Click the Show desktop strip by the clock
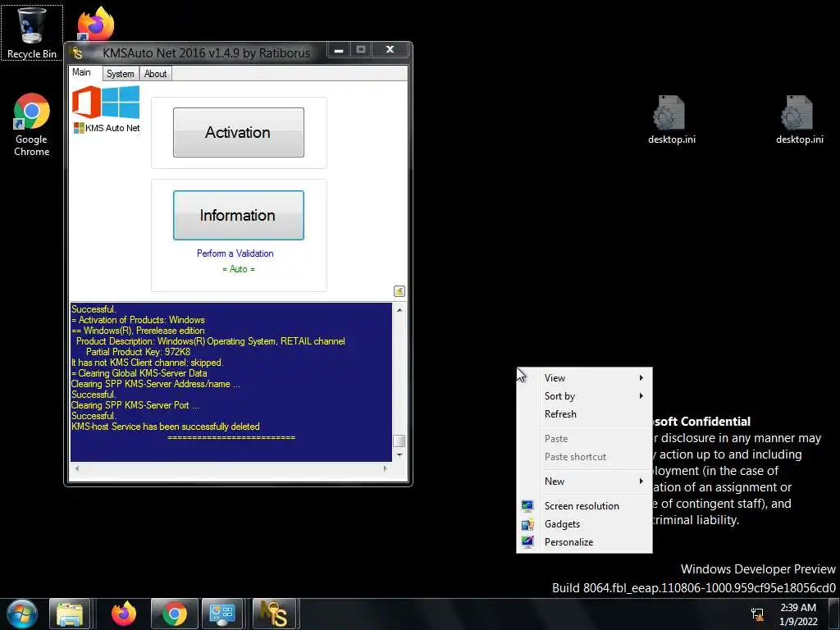The height and width of the screenshot is (630, 840). [x=834, y=614]
